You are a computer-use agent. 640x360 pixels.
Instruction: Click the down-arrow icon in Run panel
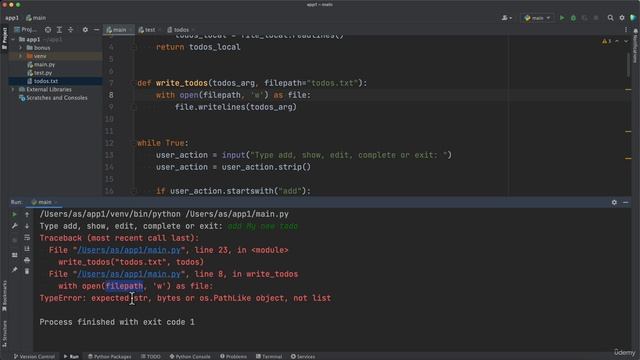pos(27,226)
